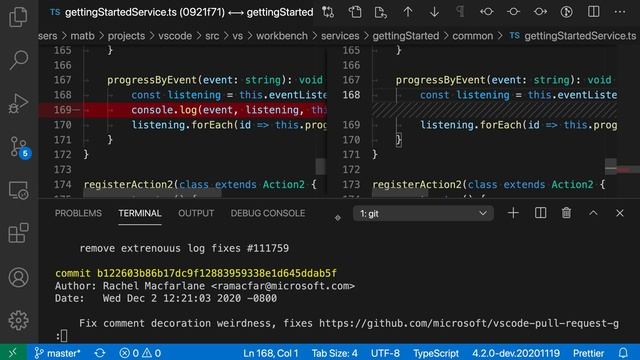Image resolution: width=640 pixels, height=360 pixels.
Task: Open the terminal selector dropdown '1: git'
Action: coord(423,213)
